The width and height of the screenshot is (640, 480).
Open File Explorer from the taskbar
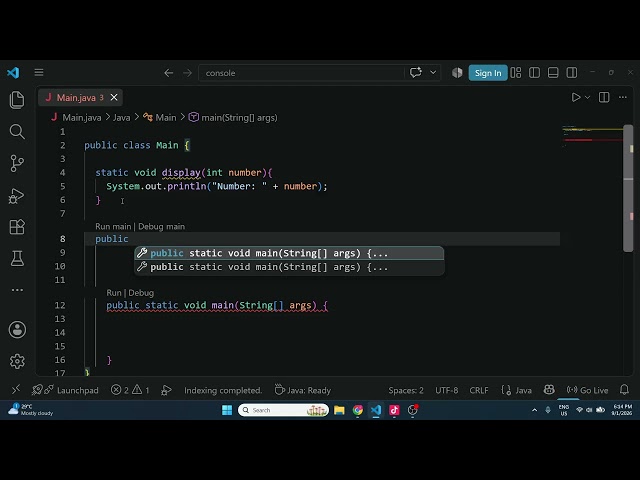click(x=339, y=410)
